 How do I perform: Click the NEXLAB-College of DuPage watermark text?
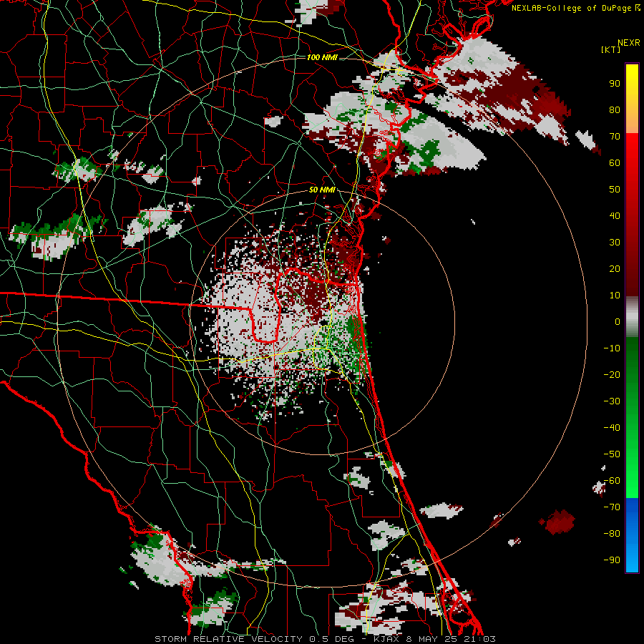tap(572, 8)
